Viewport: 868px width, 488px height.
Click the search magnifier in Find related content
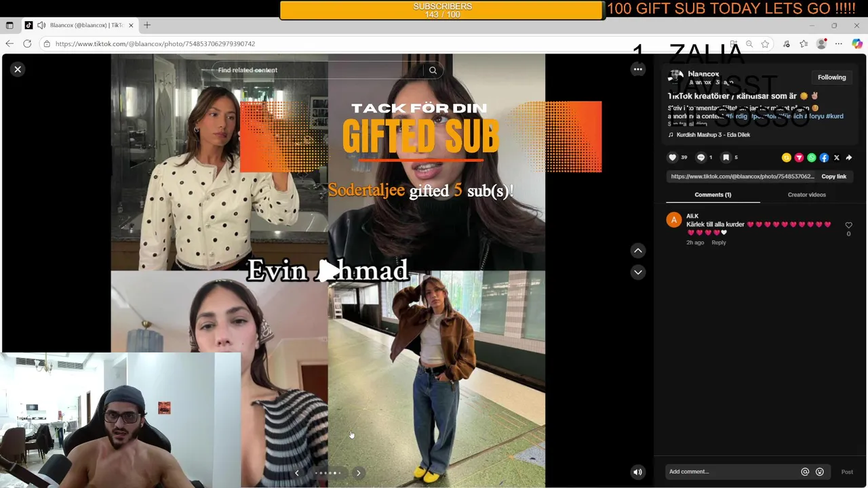pyautogui.click(x=433, y=70)
